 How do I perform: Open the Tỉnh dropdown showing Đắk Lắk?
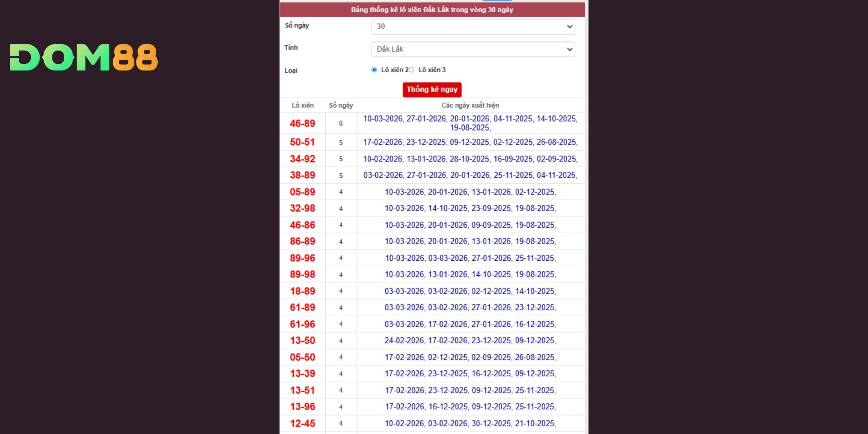473,49
